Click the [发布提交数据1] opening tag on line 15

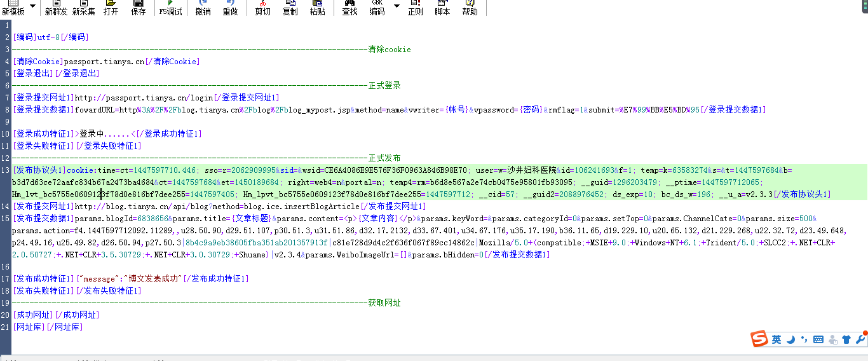[43, 219]
